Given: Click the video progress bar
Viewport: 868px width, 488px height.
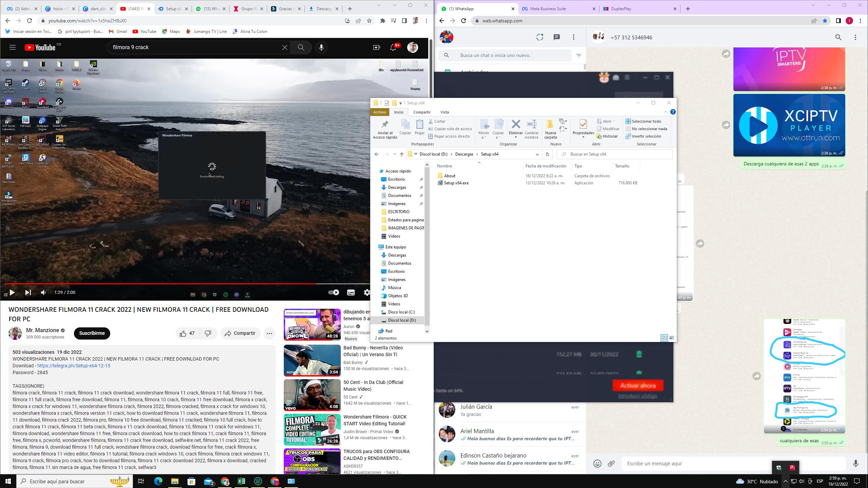Looking at the screenshot, I should pos(170,284).
